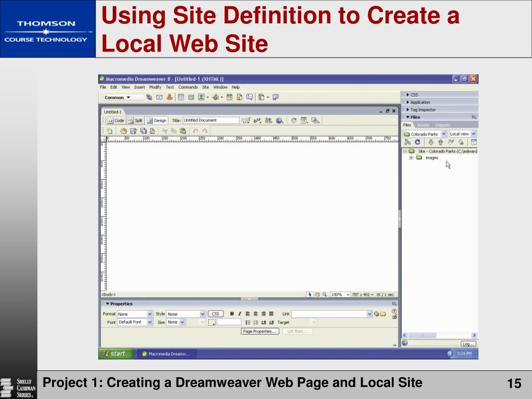532x399 pixels.
Task: Open the Commands menu
Action: [188, 87]
